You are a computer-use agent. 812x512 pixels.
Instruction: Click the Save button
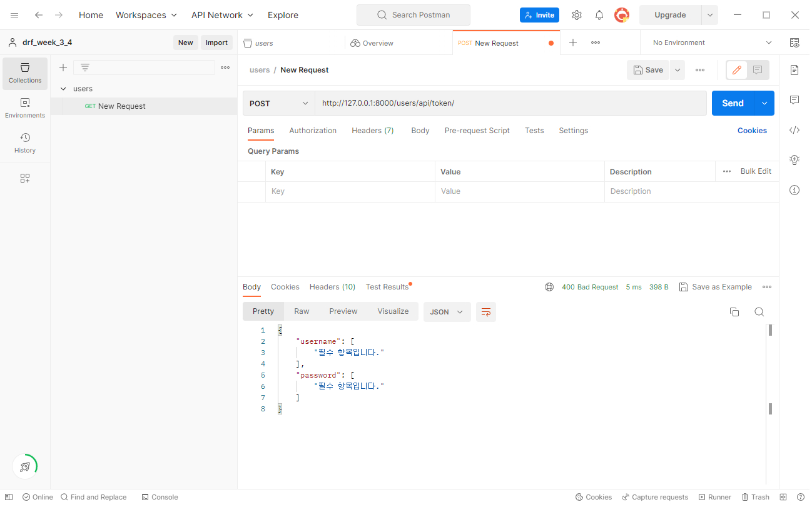(x=648, y=70)
